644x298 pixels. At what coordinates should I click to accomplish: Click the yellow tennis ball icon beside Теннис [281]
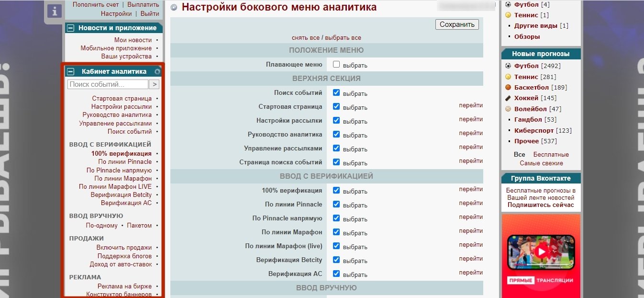(508, 77)
